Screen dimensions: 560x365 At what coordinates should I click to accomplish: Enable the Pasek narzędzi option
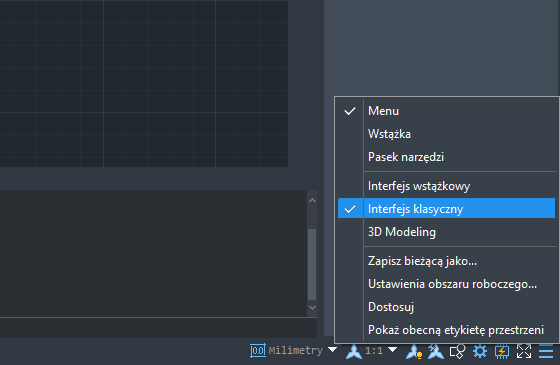pyautogui.click(x=446, y=157)
